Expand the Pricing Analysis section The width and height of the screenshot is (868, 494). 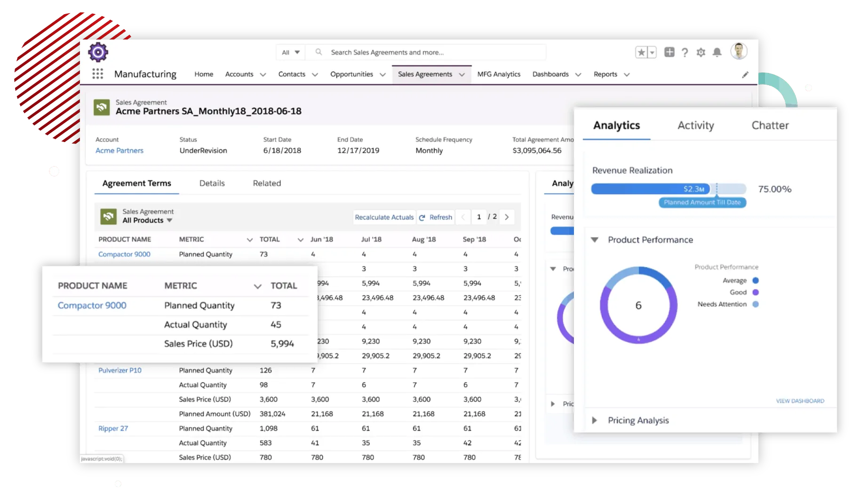coord(595,420)
